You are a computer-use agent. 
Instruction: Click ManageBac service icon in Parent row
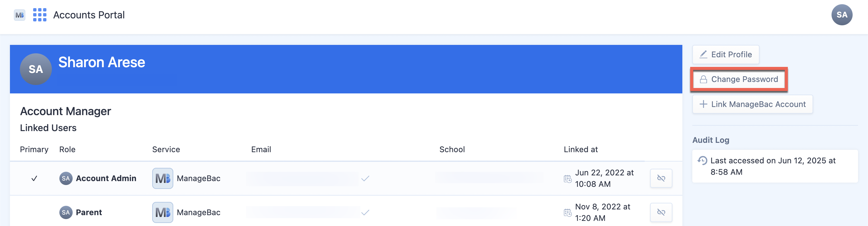[x=163, y=212]
